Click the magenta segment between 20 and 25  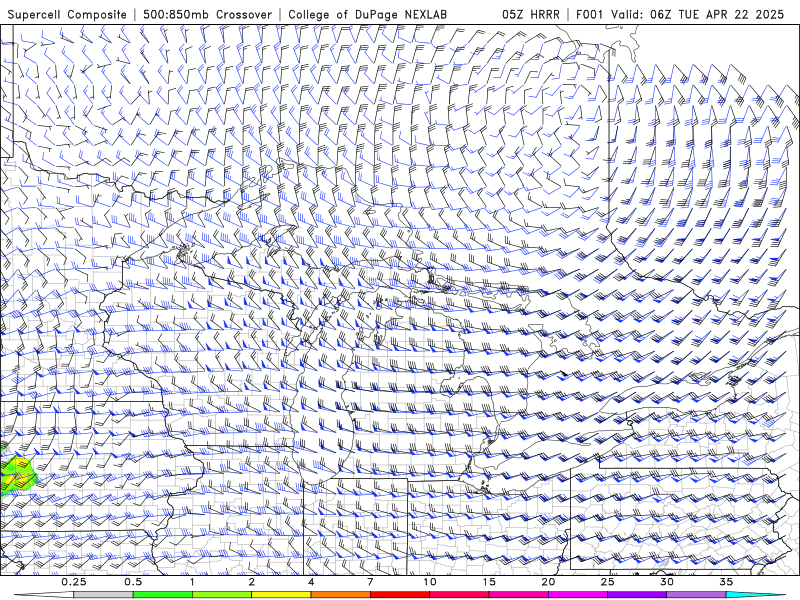click(x=578, y=595)
